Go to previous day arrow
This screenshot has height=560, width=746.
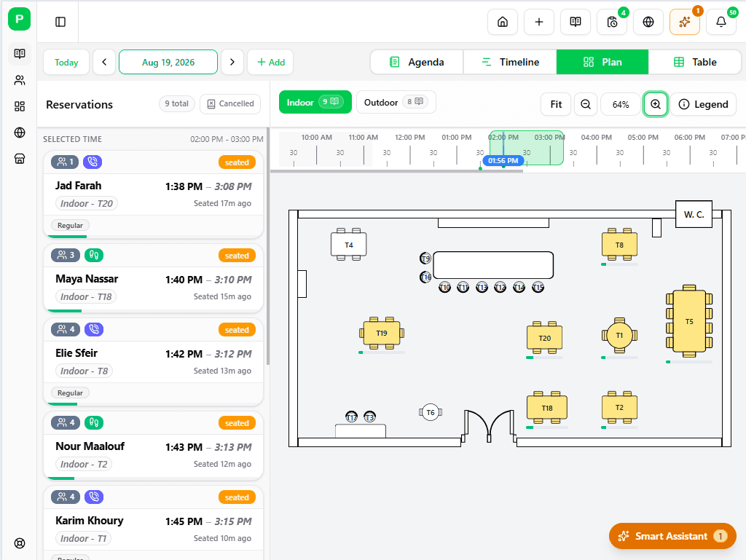click(x=104, y=63)
